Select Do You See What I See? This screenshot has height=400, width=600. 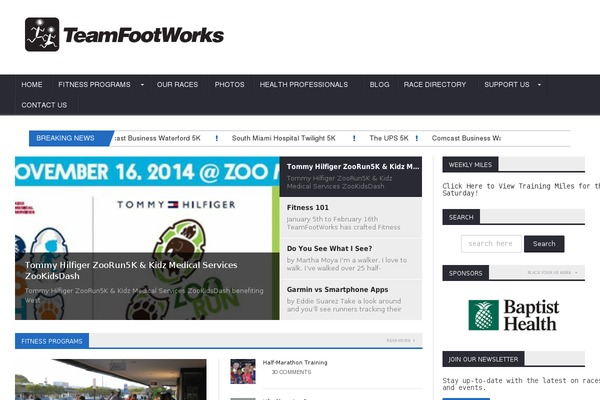point(351,258)
